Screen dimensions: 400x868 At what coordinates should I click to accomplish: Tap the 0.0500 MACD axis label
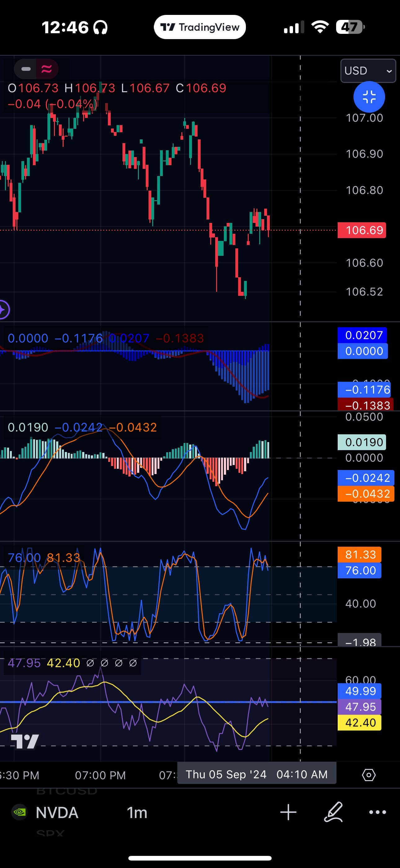pos(364,417)
